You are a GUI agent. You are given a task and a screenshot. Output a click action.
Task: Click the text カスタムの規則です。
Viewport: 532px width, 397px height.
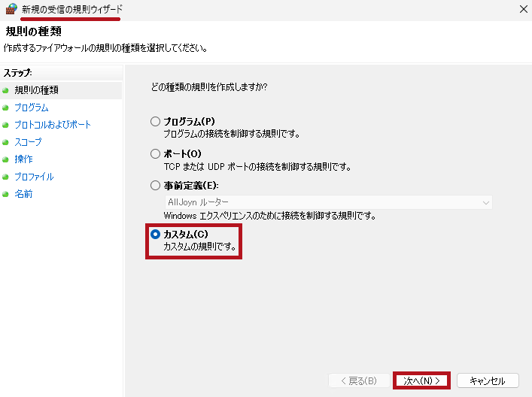pyautogui.click(x=200, y=247)
